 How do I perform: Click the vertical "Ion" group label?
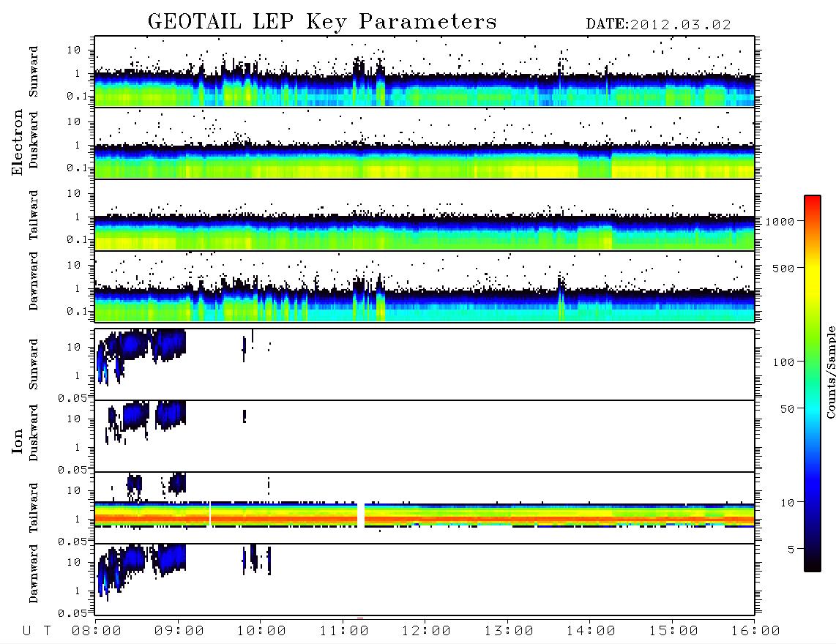coord(17,441)
